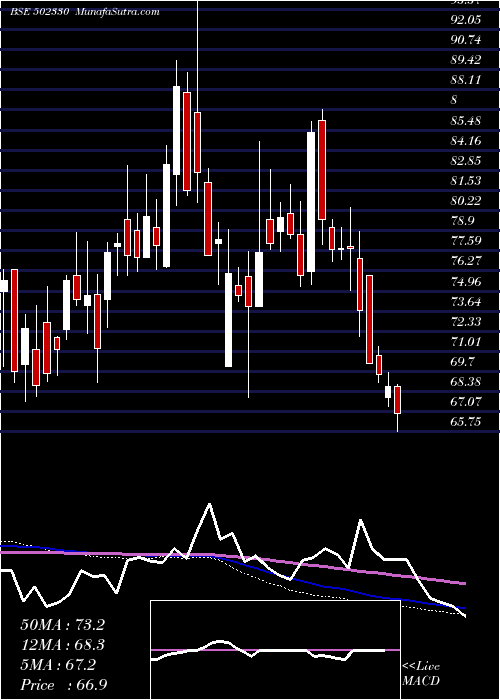Viewport: 500px width, 700px height.
Task: Select the 85.48 price axis value
Action: click(x=466, y=120)
